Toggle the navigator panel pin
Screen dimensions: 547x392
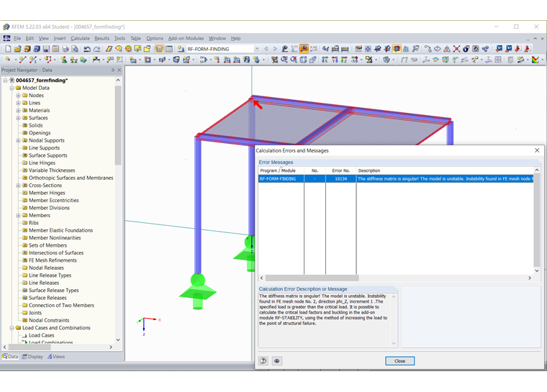coord(113,70)
